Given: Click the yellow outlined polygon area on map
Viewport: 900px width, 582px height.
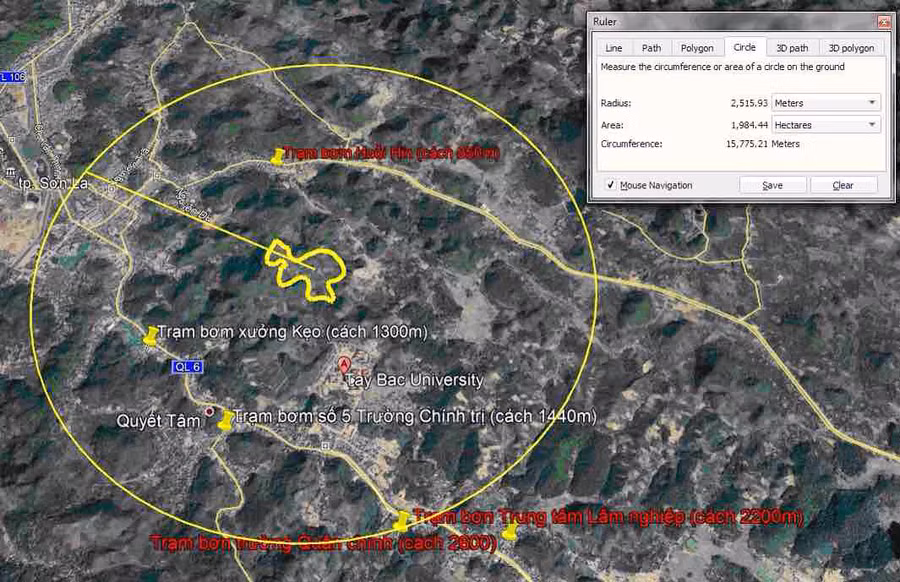Looking at the screenshot, I should [x=305, y=268].
